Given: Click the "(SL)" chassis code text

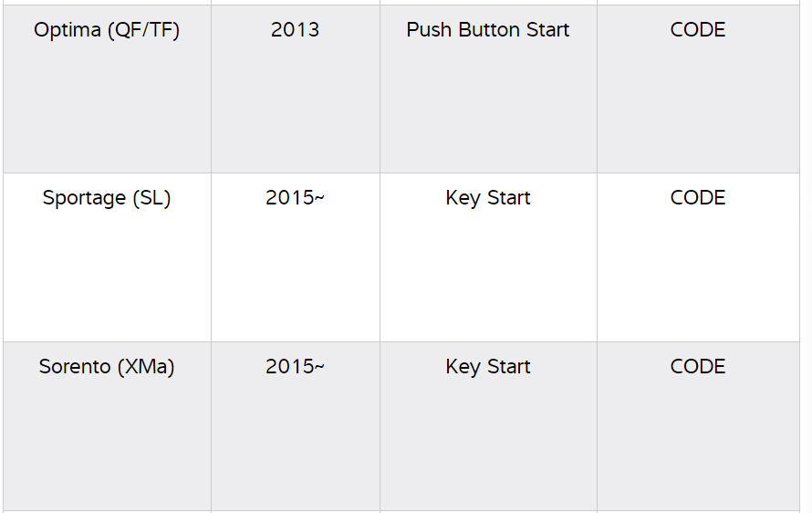Looking at the screenshot, I should 151,198.
